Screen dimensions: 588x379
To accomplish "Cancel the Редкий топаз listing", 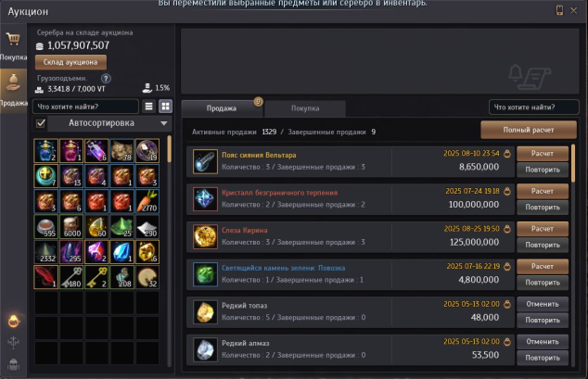I will pos(543,304).
